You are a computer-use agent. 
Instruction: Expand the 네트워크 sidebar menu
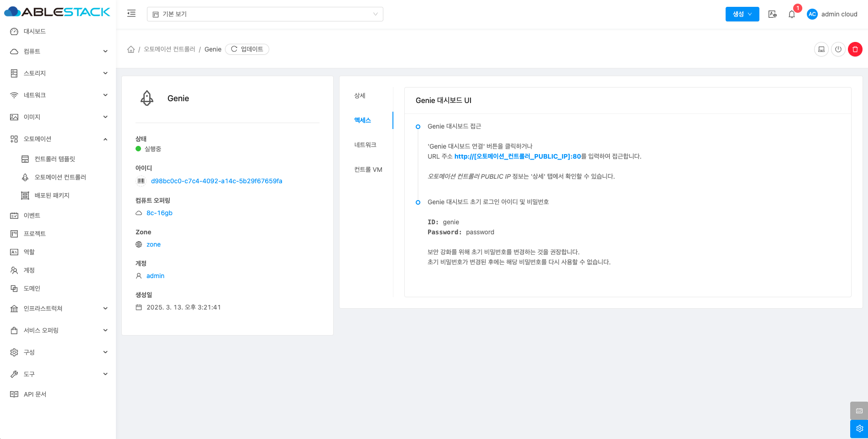pos(58,95)
